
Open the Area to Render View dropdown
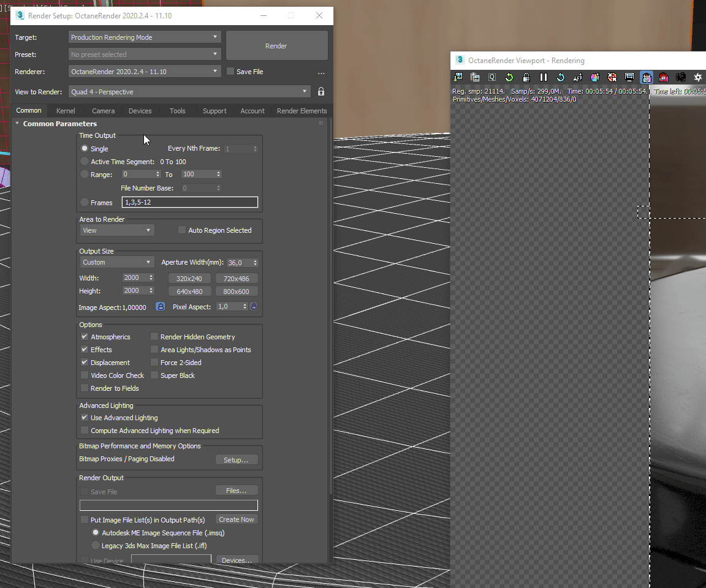117,230
